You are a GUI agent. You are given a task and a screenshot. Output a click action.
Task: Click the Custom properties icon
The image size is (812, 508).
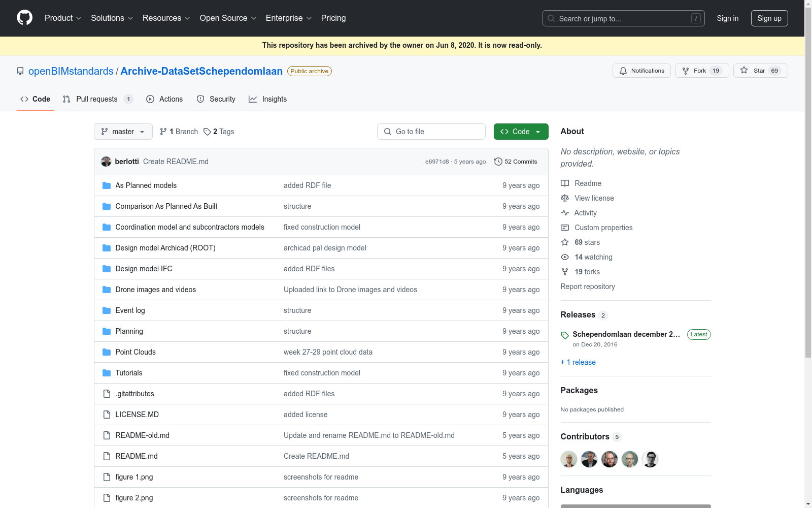point(565,228)
